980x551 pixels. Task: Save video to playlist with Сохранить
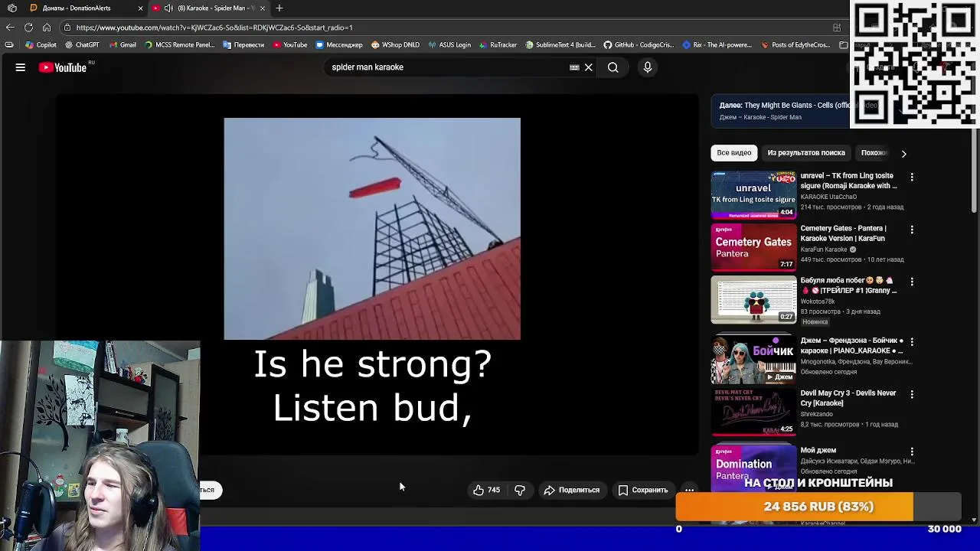click(643, 490)
